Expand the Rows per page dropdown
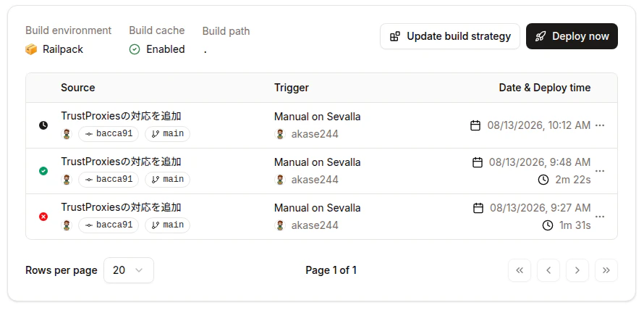This screenshot has width=644, height=313. pos(129,270)
